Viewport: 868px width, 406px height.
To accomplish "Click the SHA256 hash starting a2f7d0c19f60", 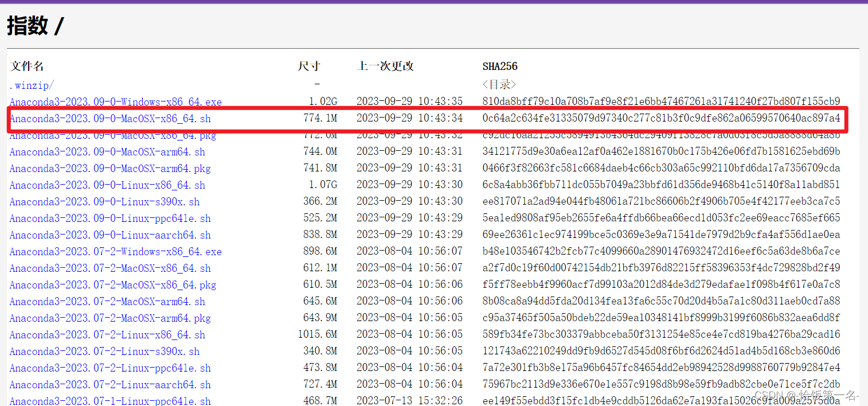I will pyautogui.click(x=661, y=268).
